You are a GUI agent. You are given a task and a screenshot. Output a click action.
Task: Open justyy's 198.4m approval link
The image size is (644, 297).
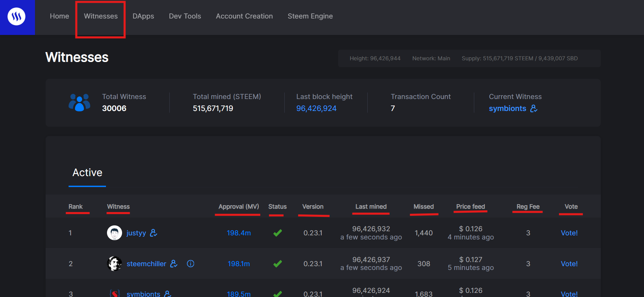(x=239, y=233)
